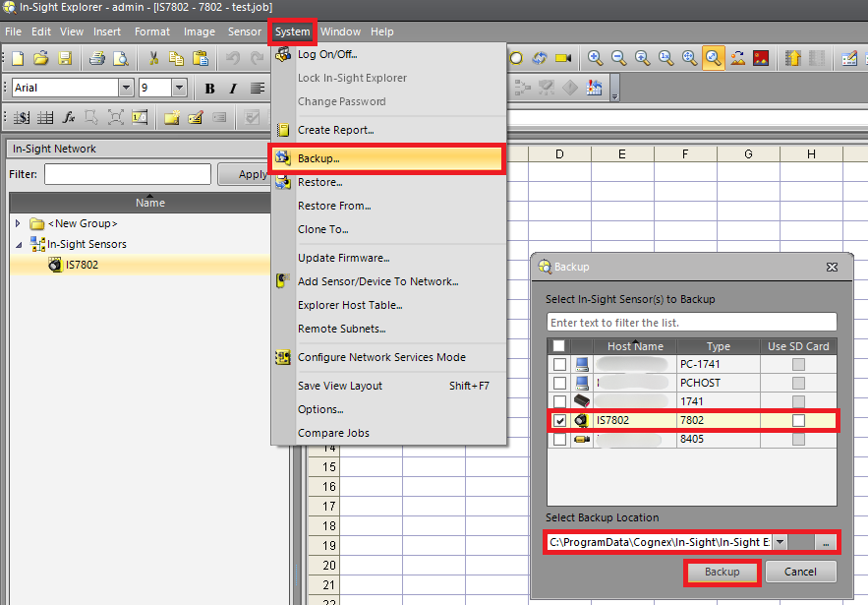This screenshot has width=868, height=605.
Task: Click the Open folder toolbar icon
Action: point(38,58)
